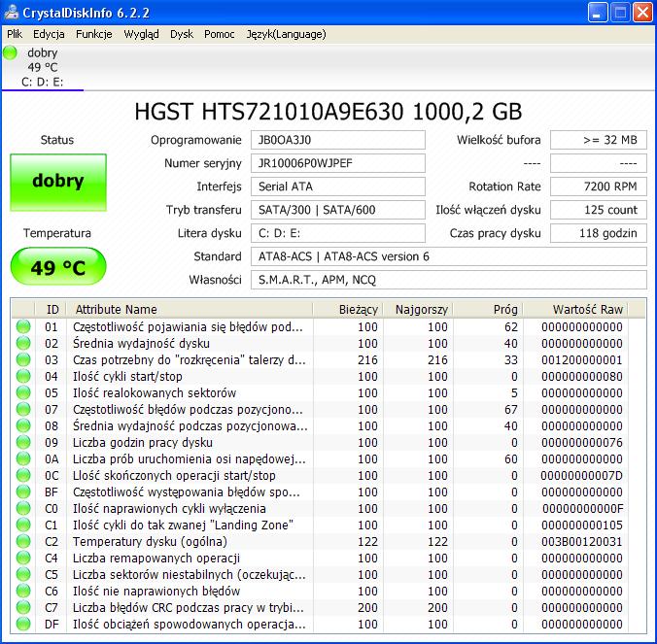Screen dimensions: 657x644
Task: Click the status icon of attribute 03
Action: coord(23,359)
